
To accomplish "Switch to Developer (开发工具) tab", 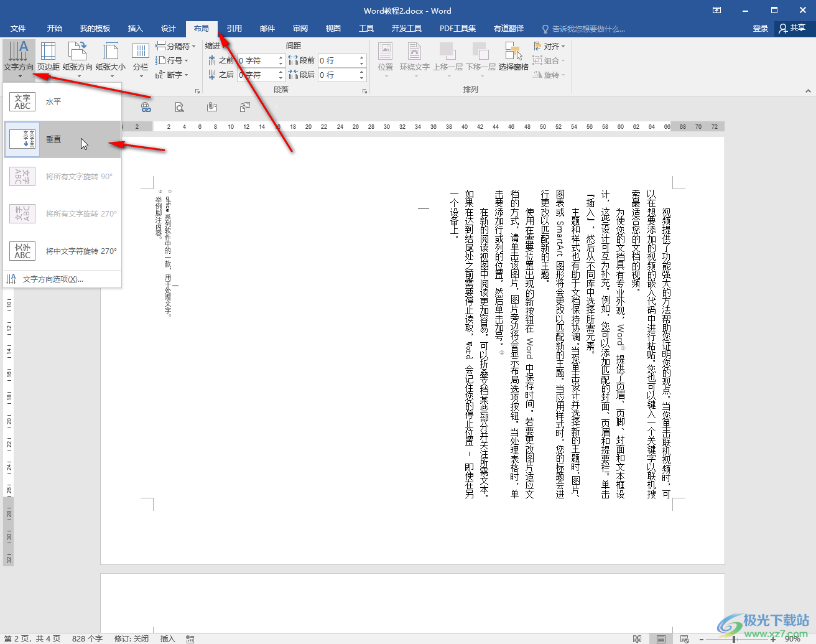I will [407, 29].
